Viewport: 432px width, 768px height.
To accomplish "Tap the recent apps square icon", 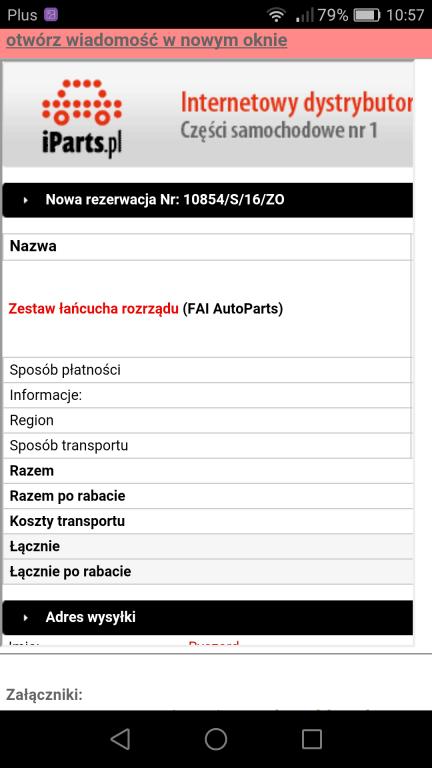I will click(x=312, y=739).
